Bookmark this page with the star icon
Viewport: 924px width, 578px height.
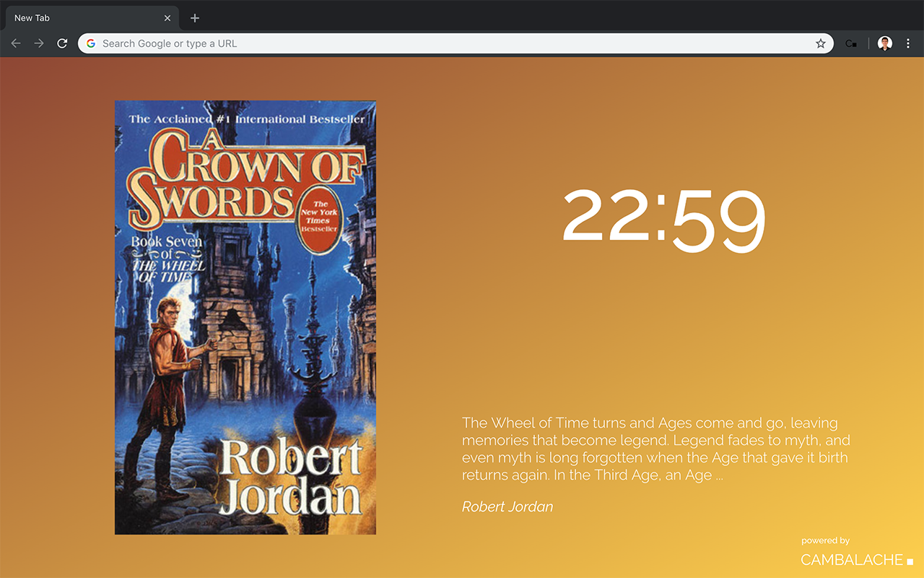pyautogui.click(x=821, y=43)
